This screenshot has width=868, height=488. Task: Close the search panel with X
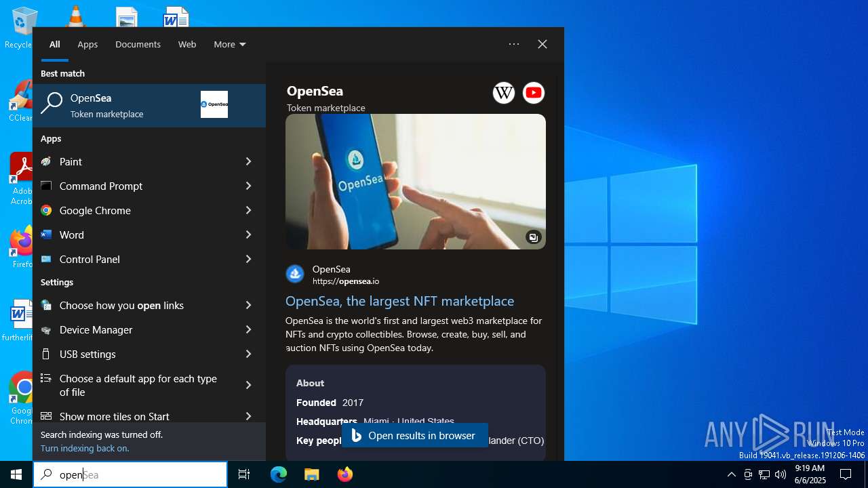pyautogui.click(x=542, y=44)
